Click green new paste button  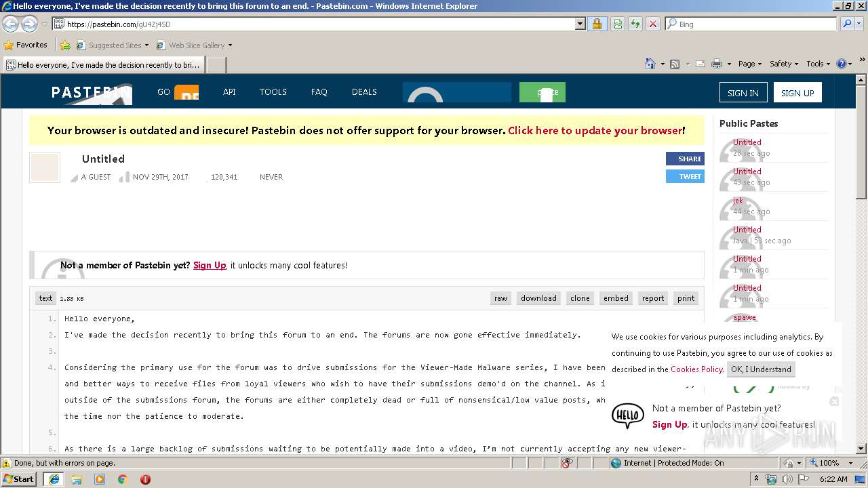click(542, 92)
